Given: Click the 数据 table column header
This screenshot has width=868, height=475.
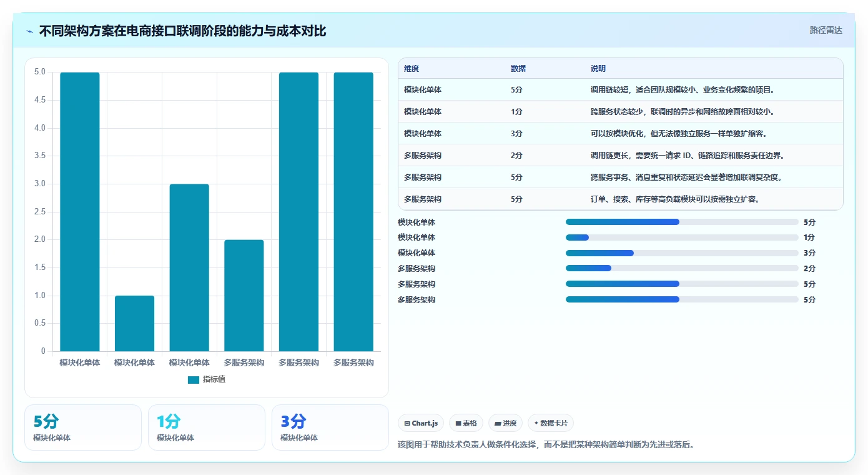Looking at the screenshot, I should [518, 69].
